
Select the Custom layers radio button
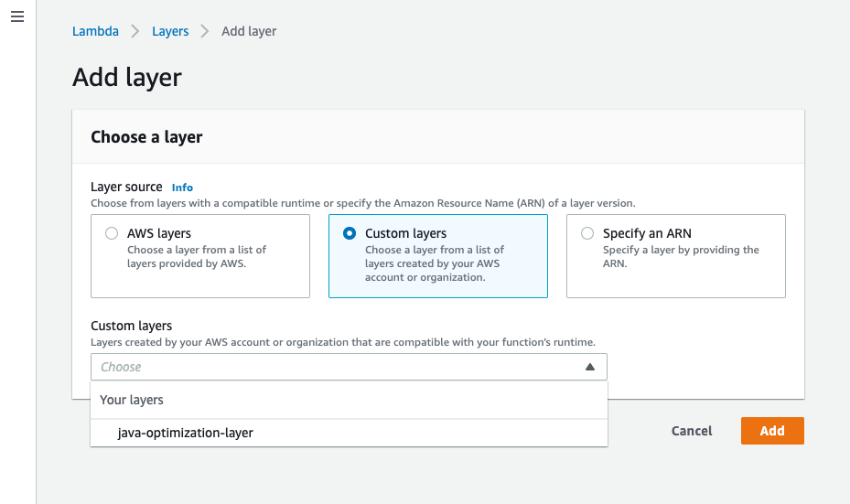350,233
